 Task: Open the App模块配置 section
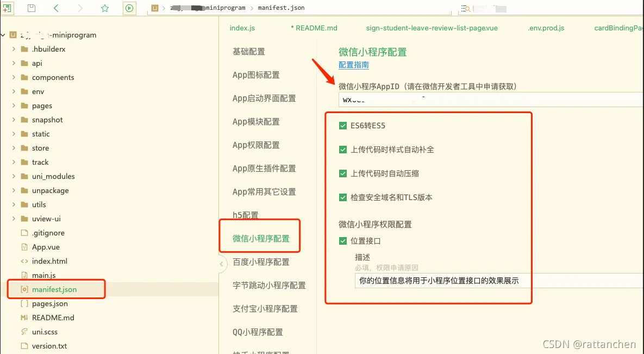256,122
